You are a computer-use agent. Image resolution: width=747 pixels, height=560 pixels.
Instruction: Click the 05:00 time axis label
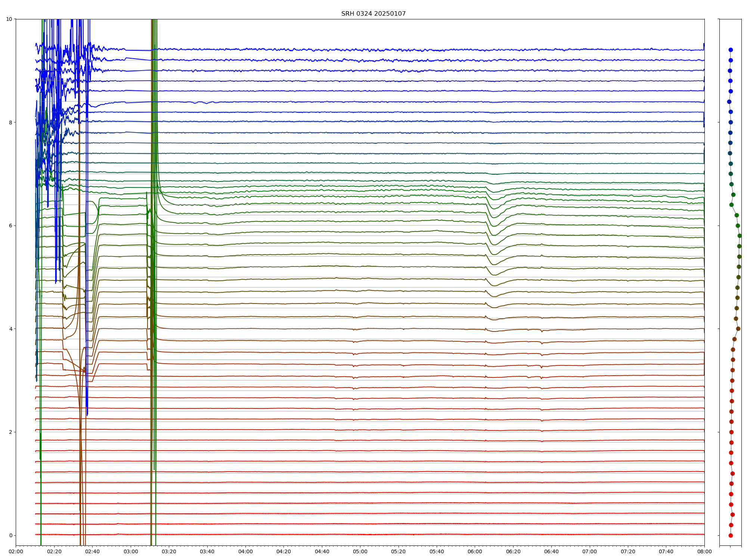tap(360, 551)
